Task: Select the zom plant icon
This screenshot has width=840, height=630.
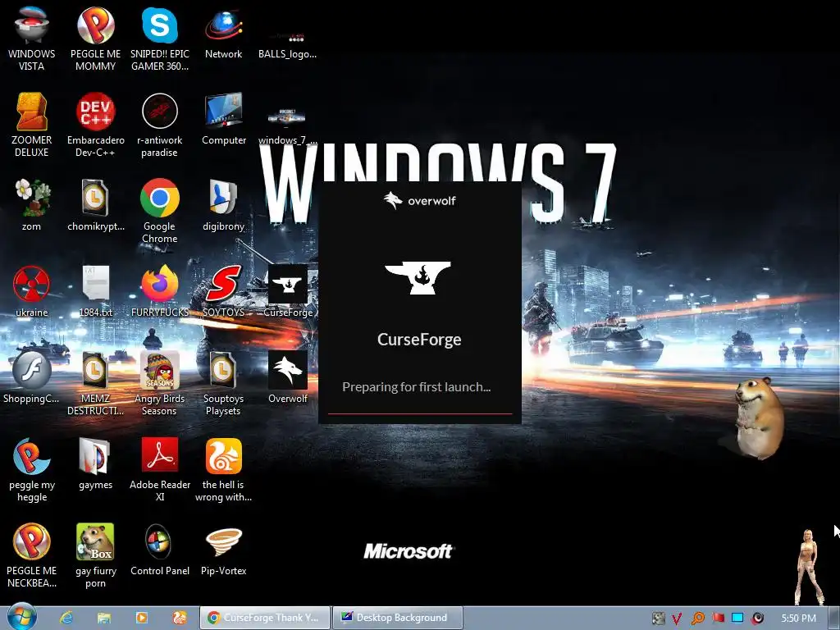Action: click(x=32, y=205)
